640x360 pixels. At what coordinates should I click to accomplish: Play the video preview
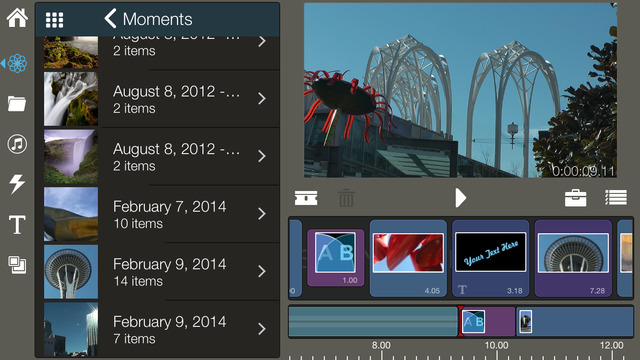[x=460, y=198]
